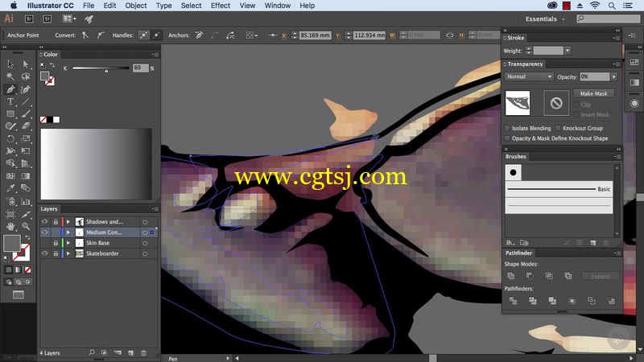Expand the Skateboarder layer
This screenshot has width=644, height=362.
point(68,253)
